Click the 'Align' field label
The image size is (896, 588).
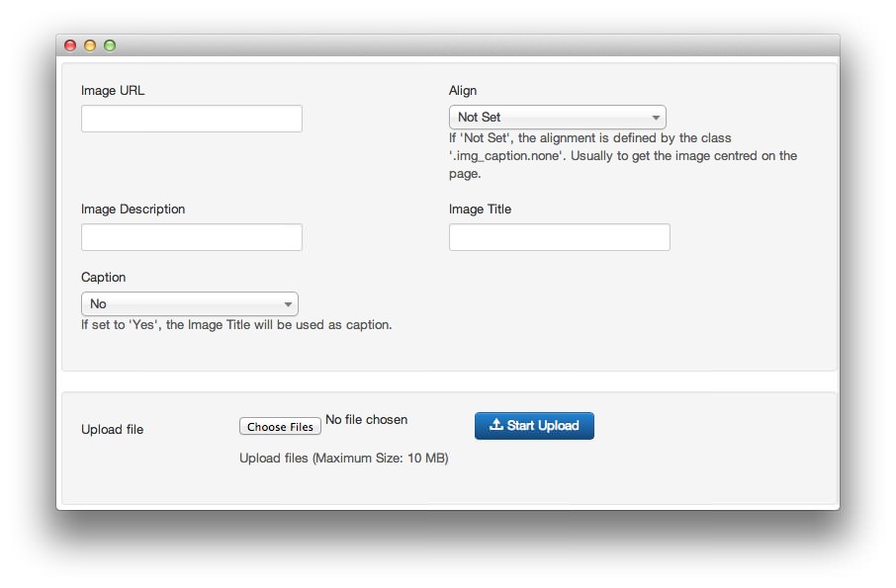pos(463,91)
